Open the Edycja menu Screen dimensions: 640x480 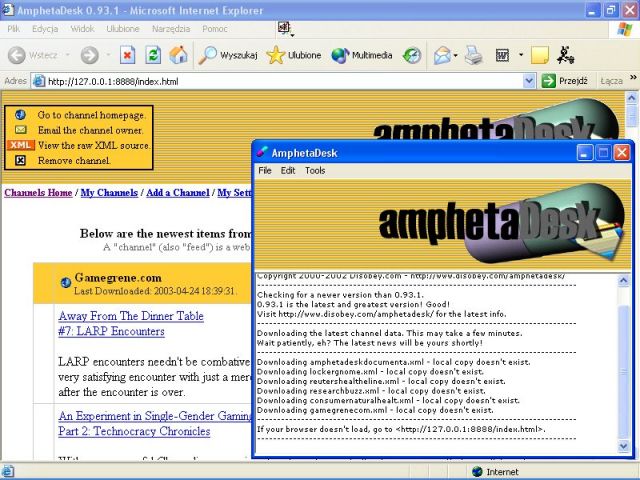pyautogui.click(x=45, y=29)
